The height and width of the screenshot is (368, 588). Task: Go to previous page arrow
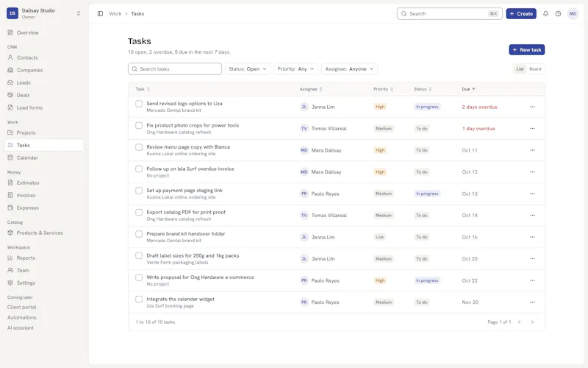[x=520, y=322]
